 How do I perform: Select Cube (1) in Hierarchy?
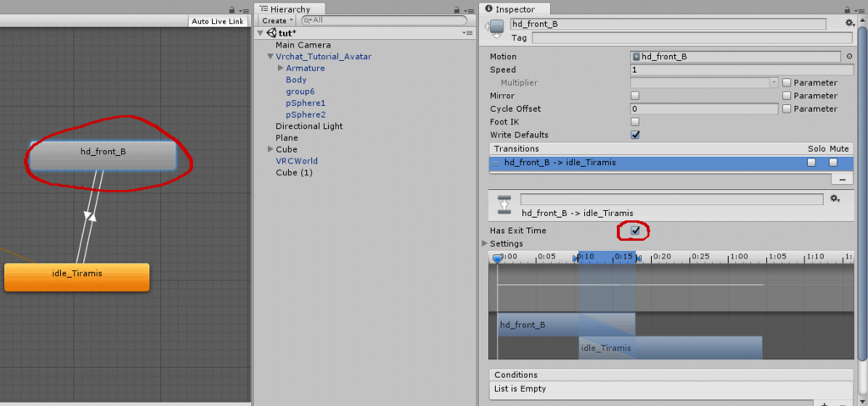294,173
